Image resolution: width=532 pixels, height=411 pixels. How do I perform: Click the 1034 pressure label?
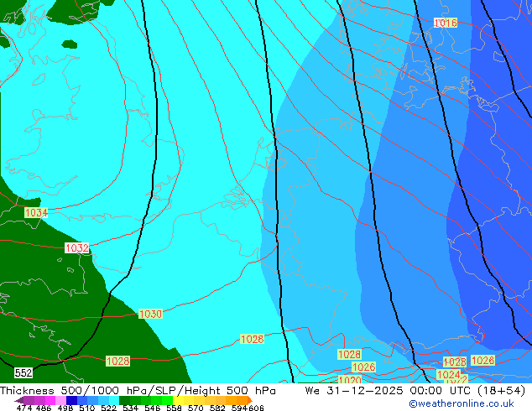[36, 212]
